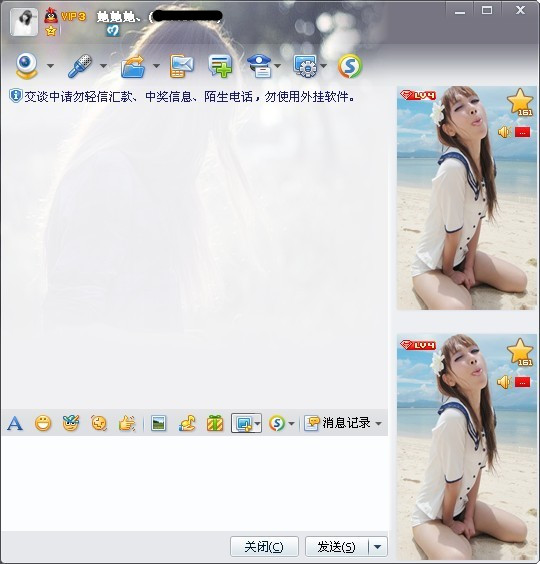
Task: Open font settings with the A icon
Action: tap(15, 423)
